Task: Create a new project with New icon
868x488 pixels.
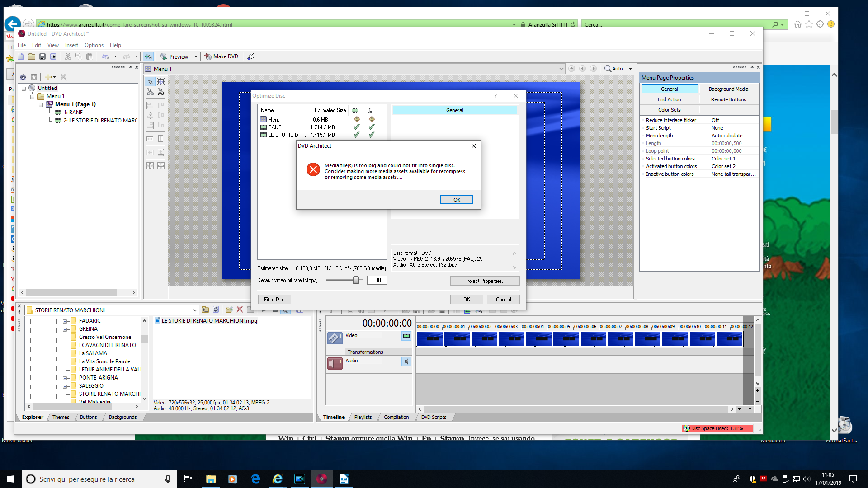Action: coord(21,56)
